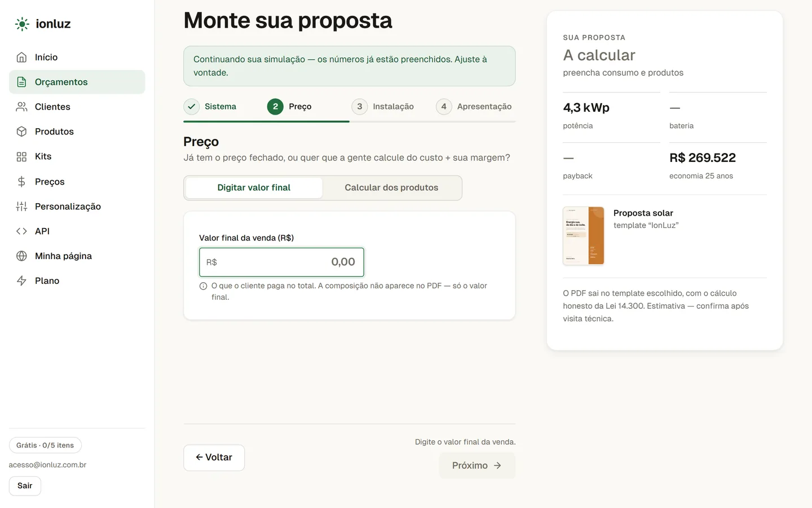Open step 4 Apresentação

pos(474,107)
